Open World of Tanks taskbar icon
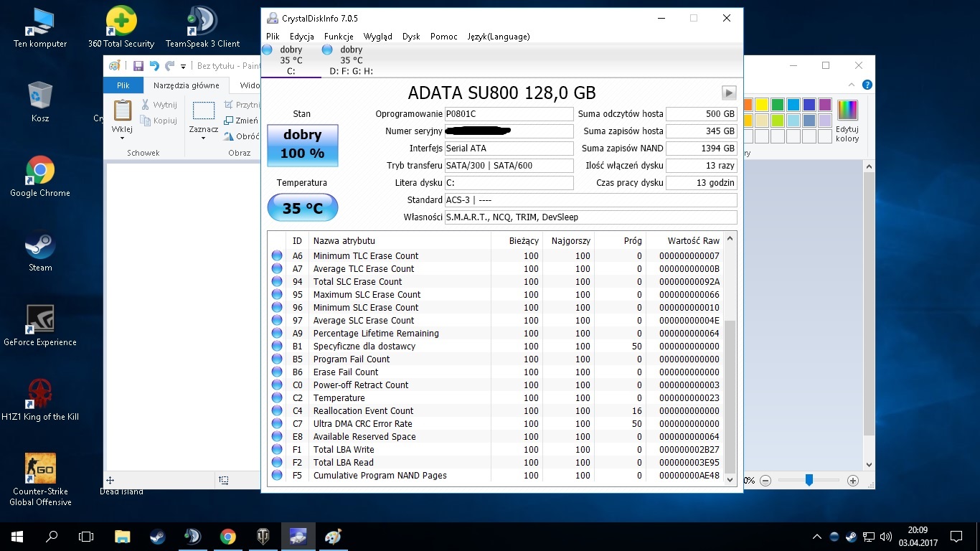This screenshot has width=980, height=551. [x=263, y=537]
